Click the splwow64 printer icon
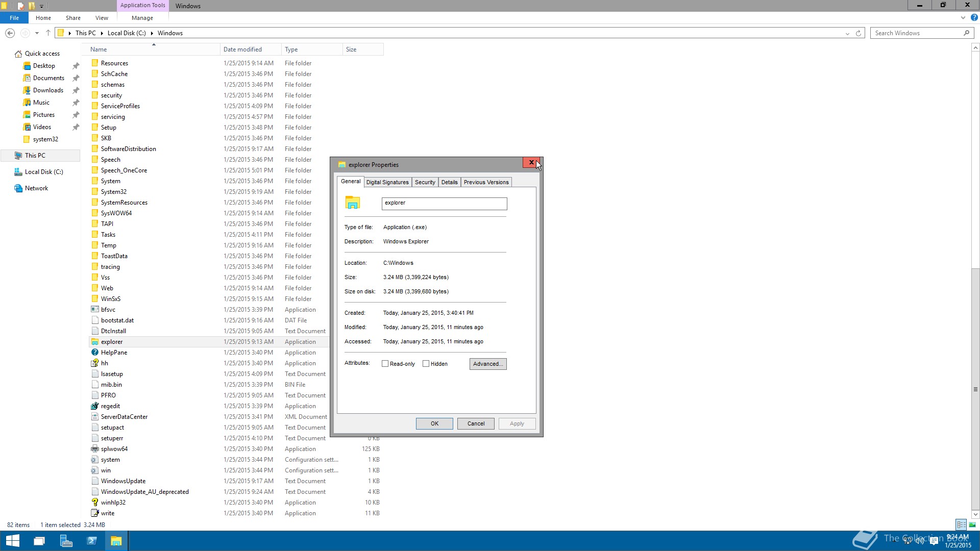 (x=95, y=449)
